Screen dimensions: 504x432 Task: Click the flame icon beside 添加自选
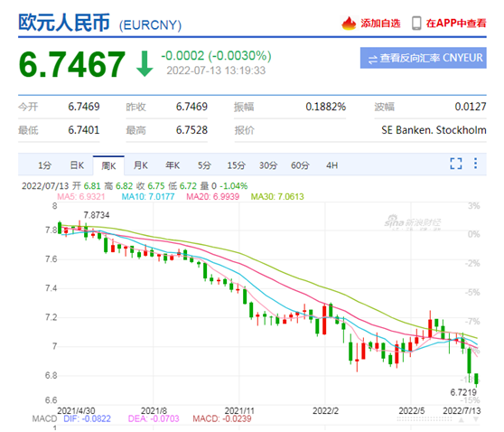[349, 23]
